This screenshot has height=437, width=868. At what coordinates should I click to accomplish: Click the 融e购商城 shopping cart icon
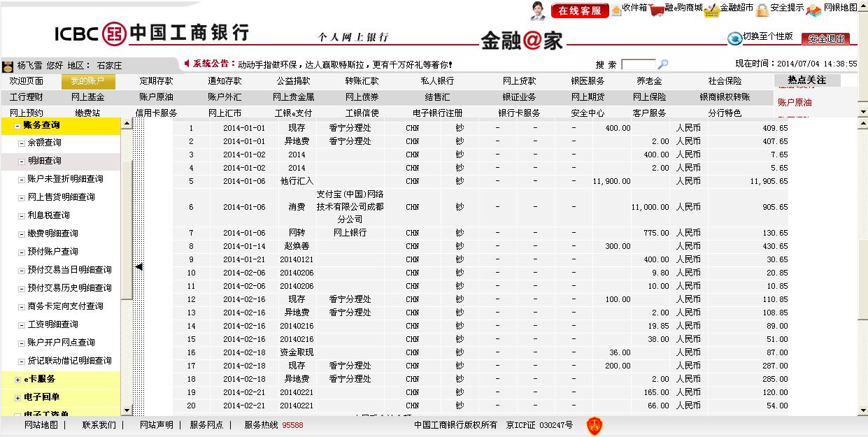point(656,10)
